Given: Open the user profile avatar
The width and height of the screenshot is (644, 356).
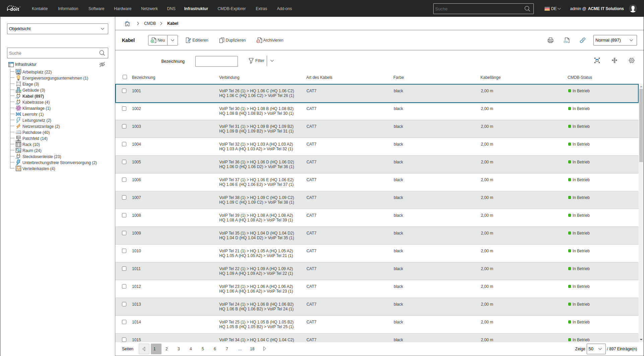Looking at the screenshot, I should tap(633, 9).
